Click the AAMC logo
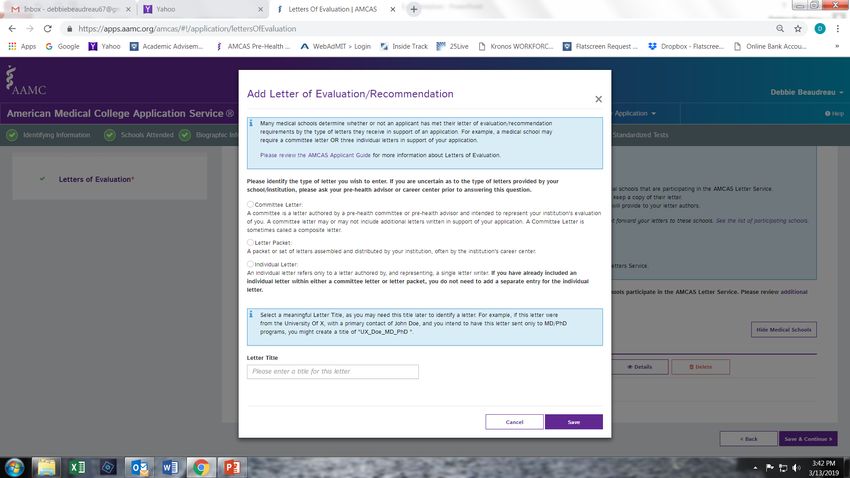 click(25, 80)
